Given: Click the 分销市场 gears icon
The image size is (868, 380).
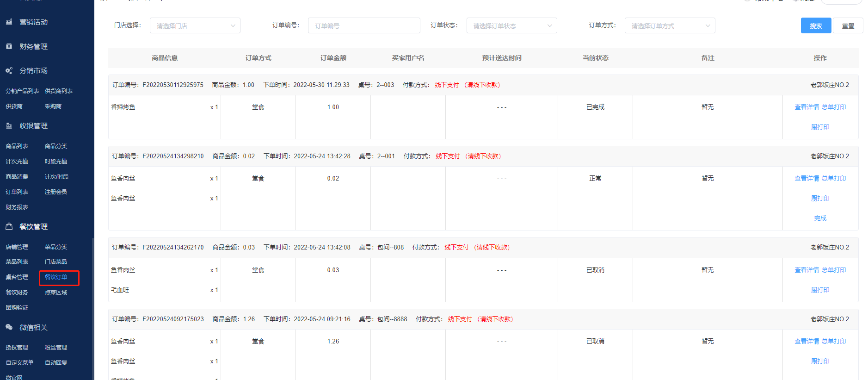Looking at the screenshot, I should click(x=9, y=71).
